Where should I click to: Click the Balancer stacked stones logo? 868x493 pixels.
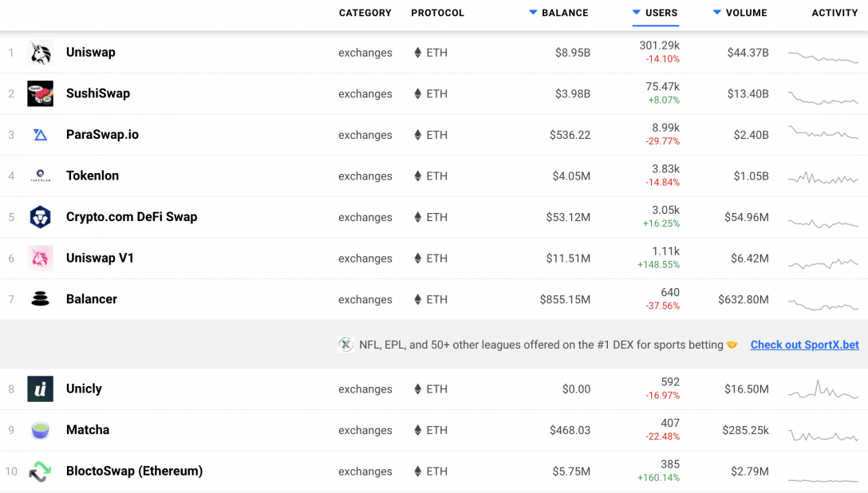click(41, 299)
